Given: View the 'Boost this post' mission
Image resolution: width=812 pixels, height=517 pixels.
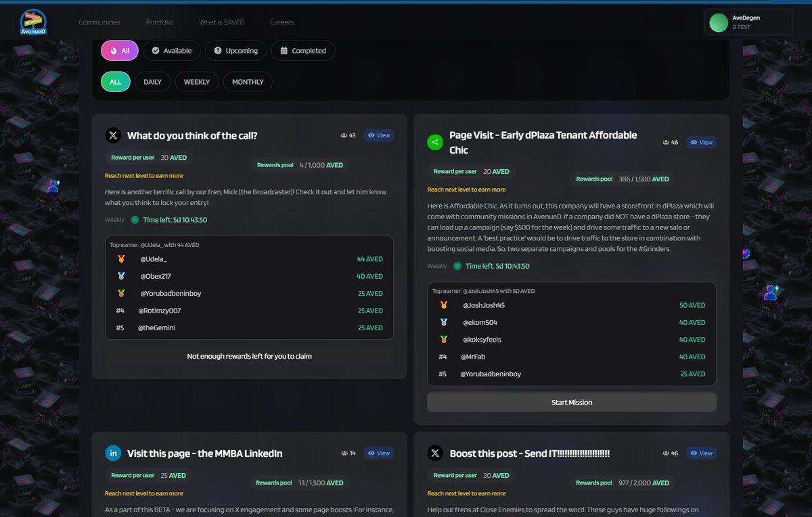Looking at the screenshot, I should [x=701, y=453].
